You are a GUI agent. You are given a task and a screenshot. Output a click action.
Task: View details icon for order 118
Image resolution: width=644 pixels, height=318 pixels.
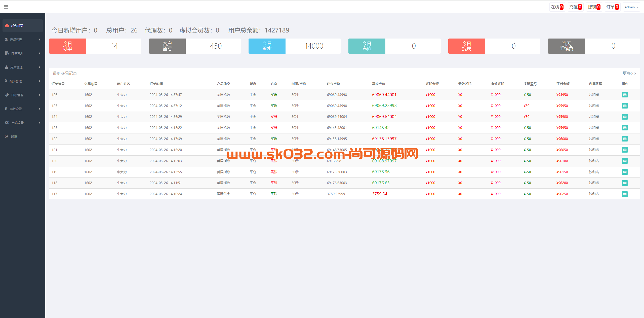[x=625, y=183]
